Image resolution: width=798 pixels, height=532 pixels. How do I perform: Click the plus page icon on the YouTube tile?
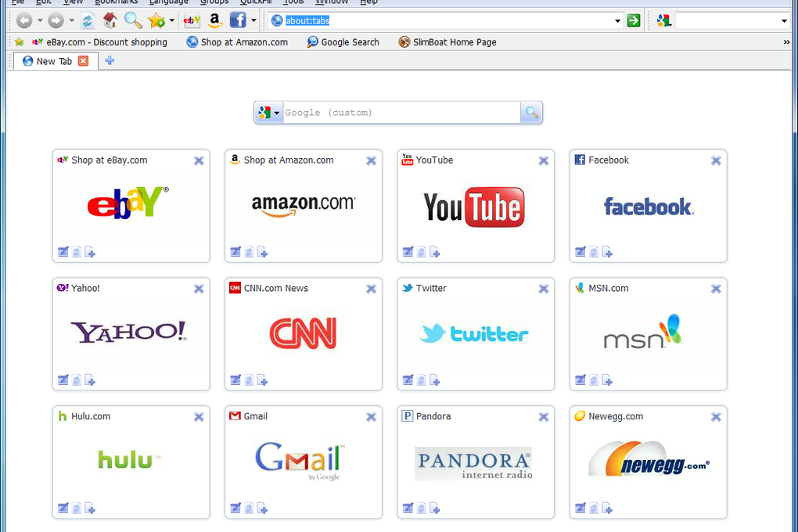point(435,252)
